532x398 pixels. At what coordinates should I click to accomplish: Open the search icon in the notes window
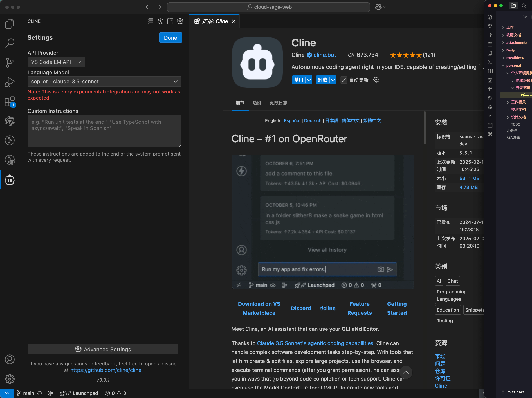(524, 6)
